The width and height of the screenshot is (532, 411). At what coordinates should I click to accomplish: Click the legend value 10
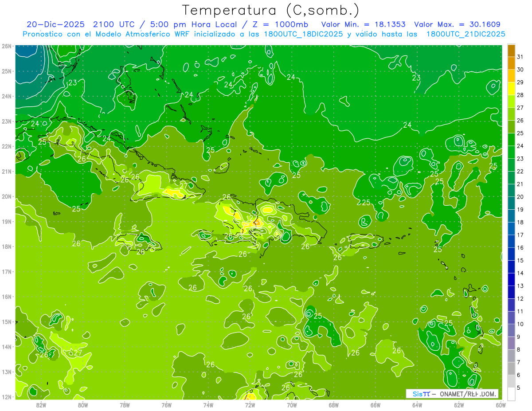coord(520,324)
